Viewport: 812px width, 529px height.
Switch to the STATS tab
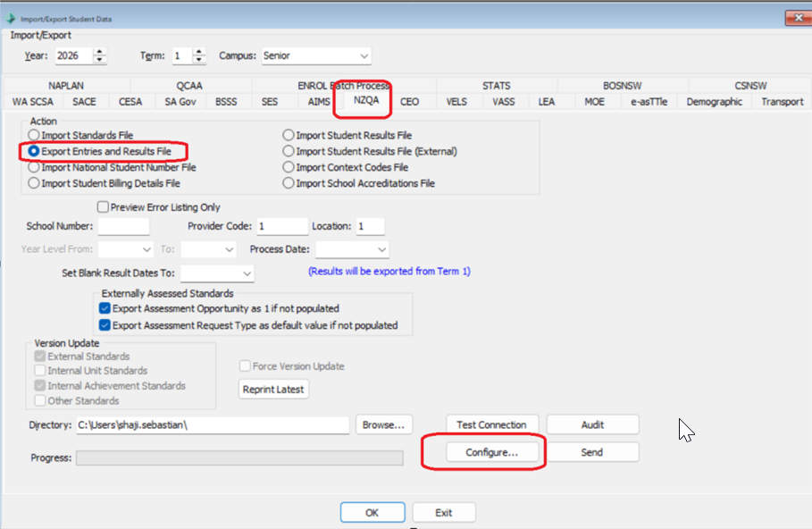point(496,86)
